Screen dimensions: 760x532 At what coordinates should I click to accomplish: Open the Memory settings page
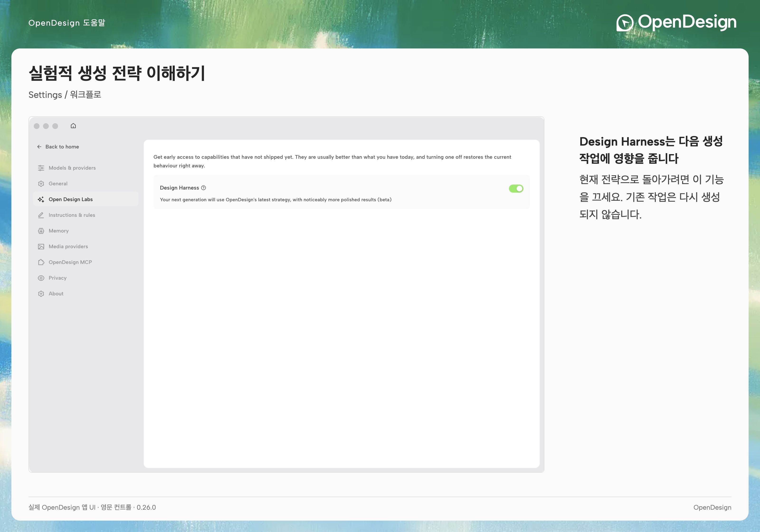(86, 231)
